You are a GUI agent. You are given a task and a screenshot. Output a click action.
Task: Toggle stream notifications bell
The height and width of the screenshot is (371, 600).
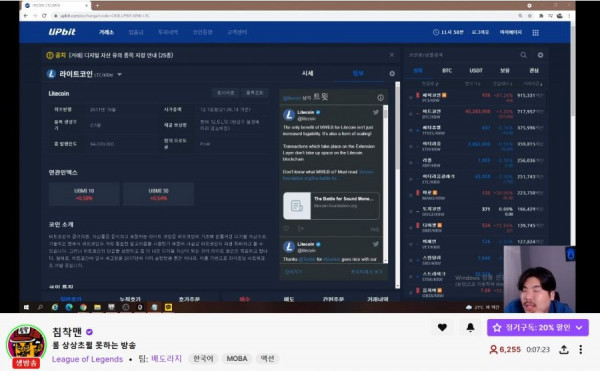point(470,327)
